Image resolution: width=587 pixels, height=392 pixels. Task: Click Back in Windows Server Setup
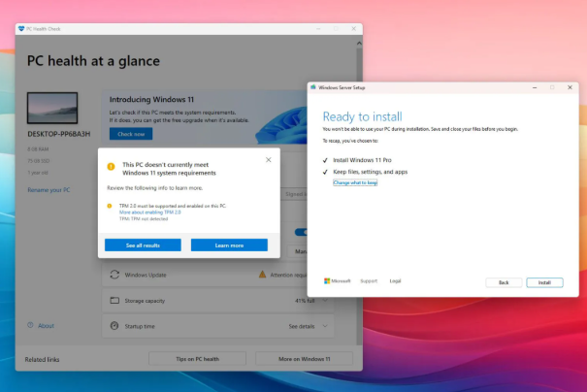504,282
